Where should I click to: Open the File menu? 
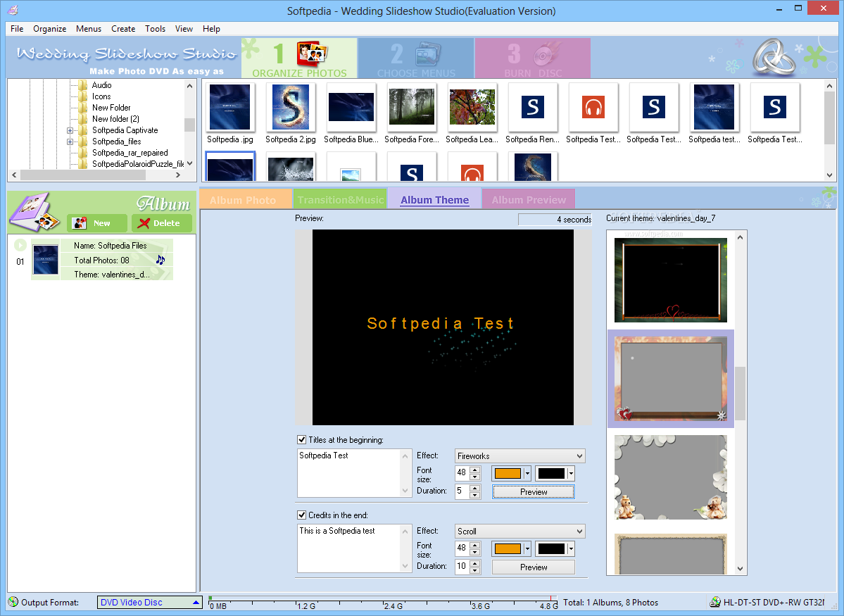(17, 29)
